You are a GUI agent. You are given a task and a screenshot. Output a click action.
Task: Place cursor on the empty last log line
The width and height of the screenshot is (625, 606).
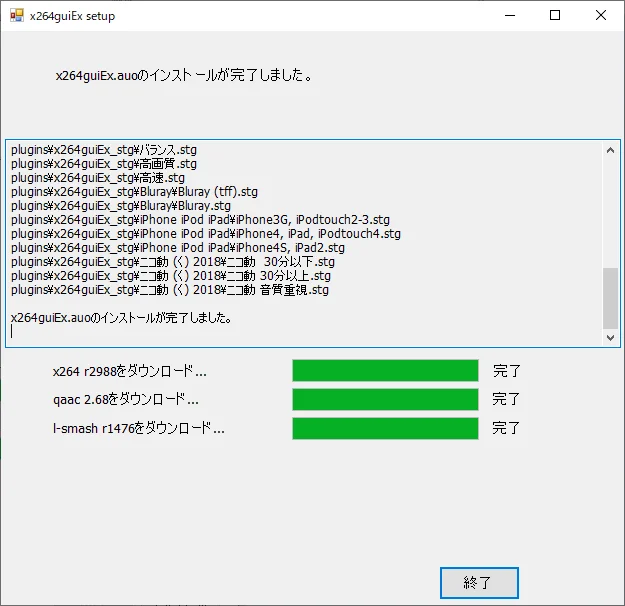click(100, 331)
